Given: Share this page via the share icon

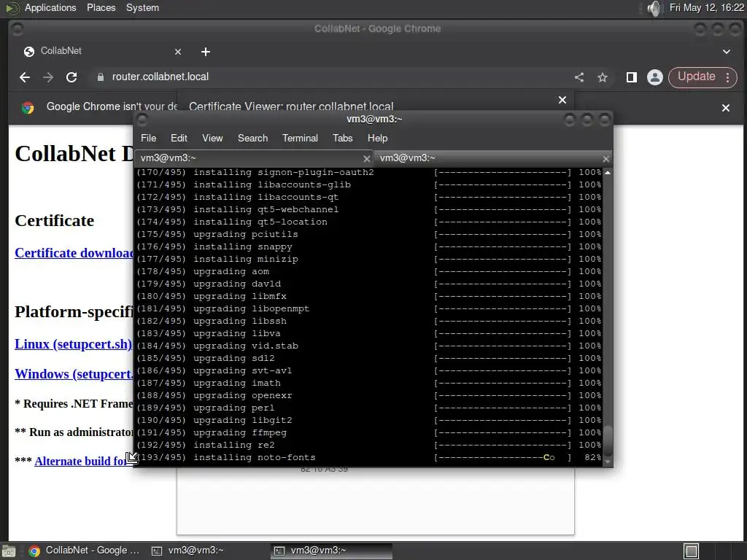Looking at the screenshot, I should click(578, 77).
